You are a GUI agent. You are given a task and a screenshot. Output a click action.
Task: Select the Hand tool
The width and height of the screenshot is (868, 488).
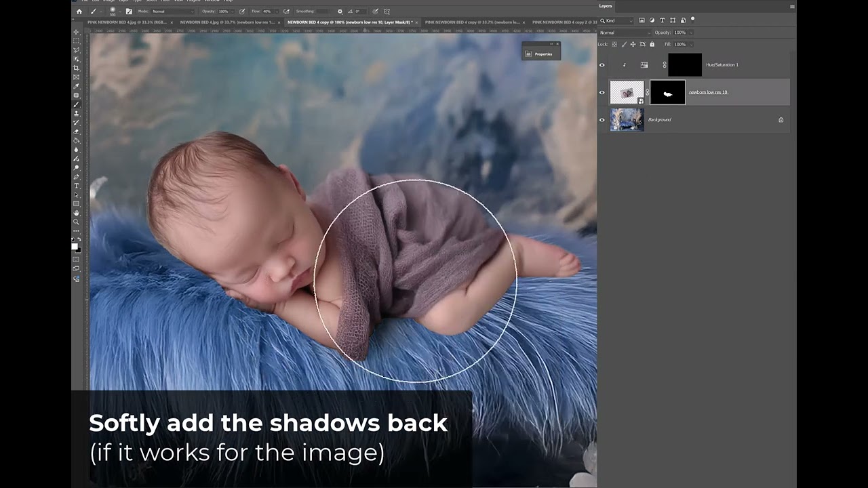pyautogui.click(x=76, y=212)
